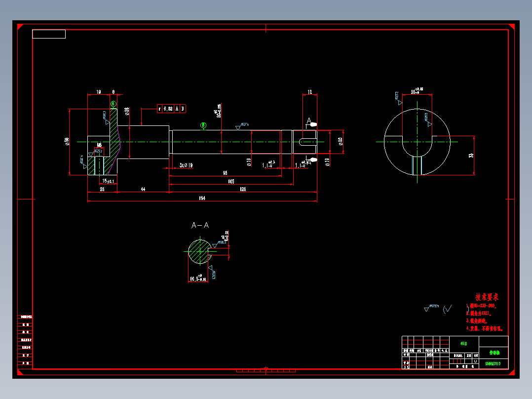Click the large circle of the end view

pyautogui.click(x=417, y=142)
